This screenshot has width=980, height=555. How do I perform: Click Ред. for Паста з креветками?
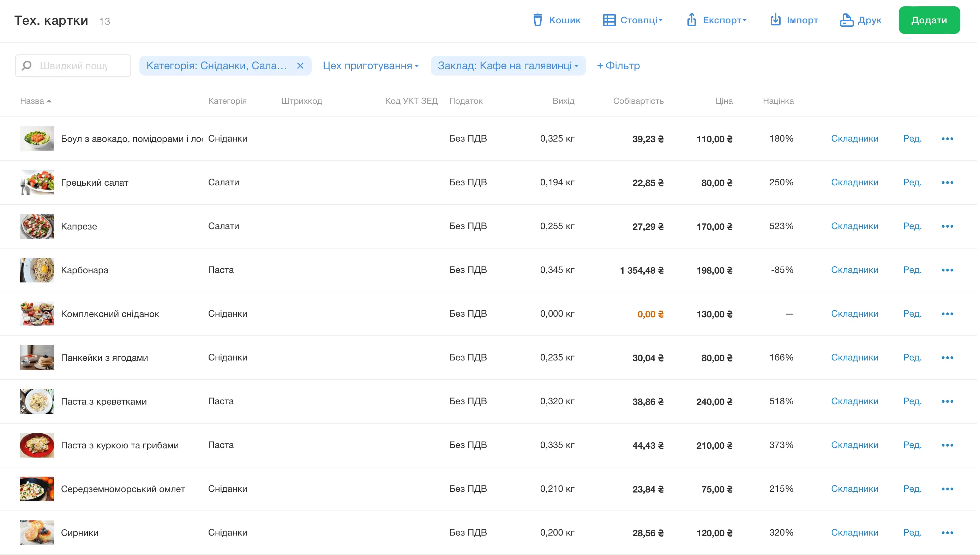tap(912, 401)
